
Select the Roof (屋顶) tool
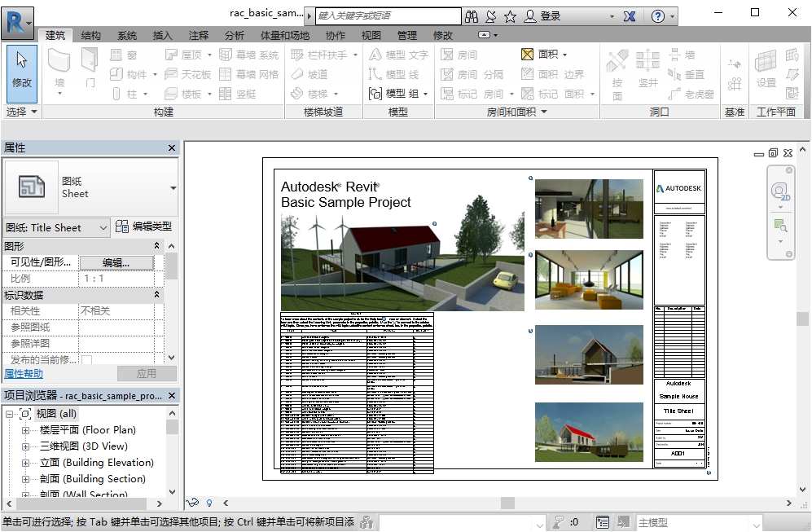pos(187,55)
